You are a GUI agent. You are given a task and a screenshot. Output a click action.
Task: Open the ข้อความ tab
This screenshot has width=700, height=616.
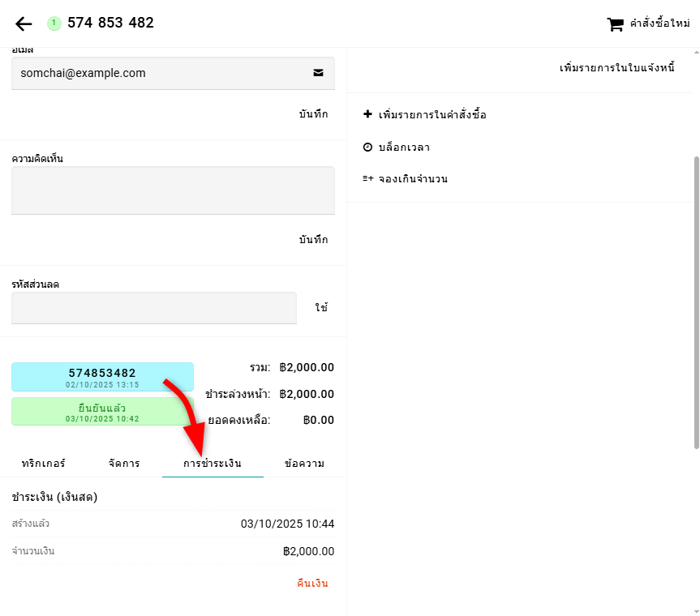pos(304,464)
